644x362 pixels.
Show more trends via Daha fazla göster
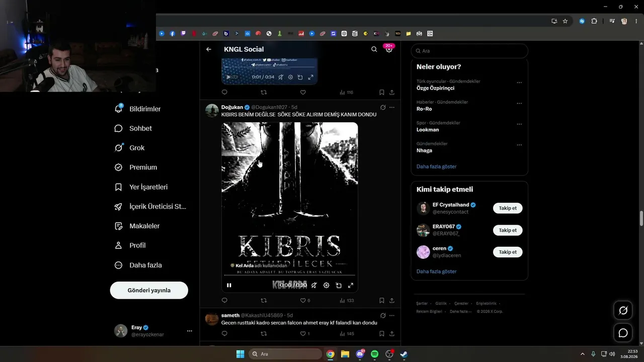point(437,166)
